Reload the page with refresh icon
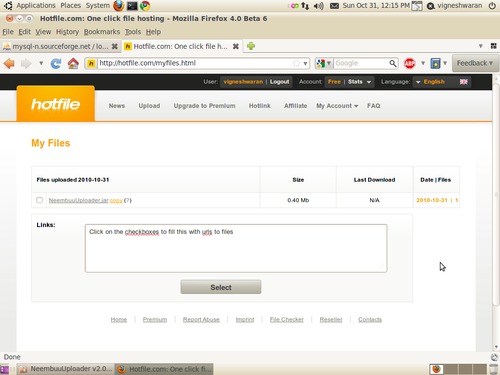The image size is (500, 375). click(x=56, y=63)
